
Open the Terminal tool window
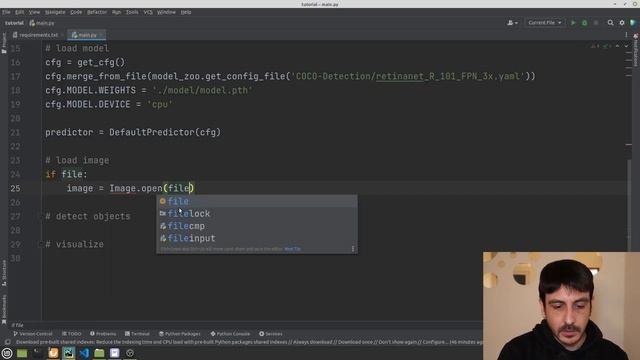pos(137,334)
